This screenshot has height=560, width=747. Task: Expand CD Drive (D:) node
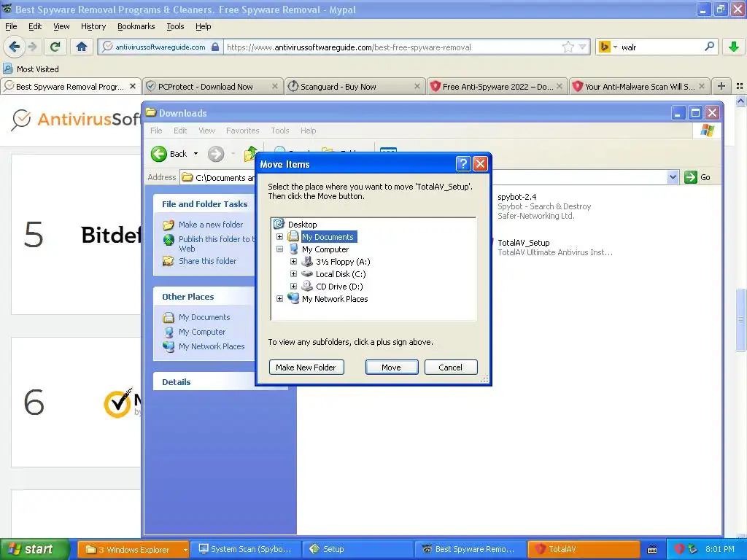click(293, 286)
